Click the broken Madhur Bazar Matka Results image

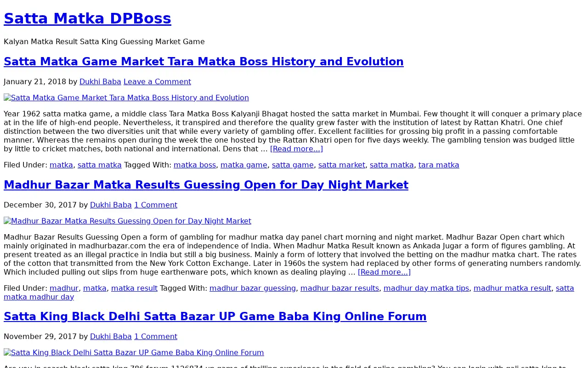click(127, 221)
